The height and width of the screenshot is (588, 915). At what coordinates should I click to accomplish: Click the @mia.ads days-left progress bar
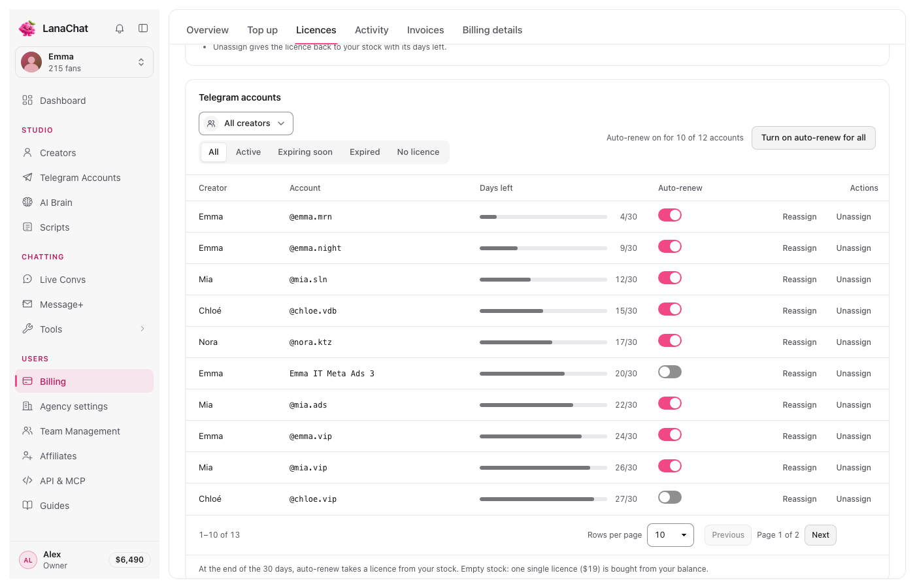pos(543,405)
